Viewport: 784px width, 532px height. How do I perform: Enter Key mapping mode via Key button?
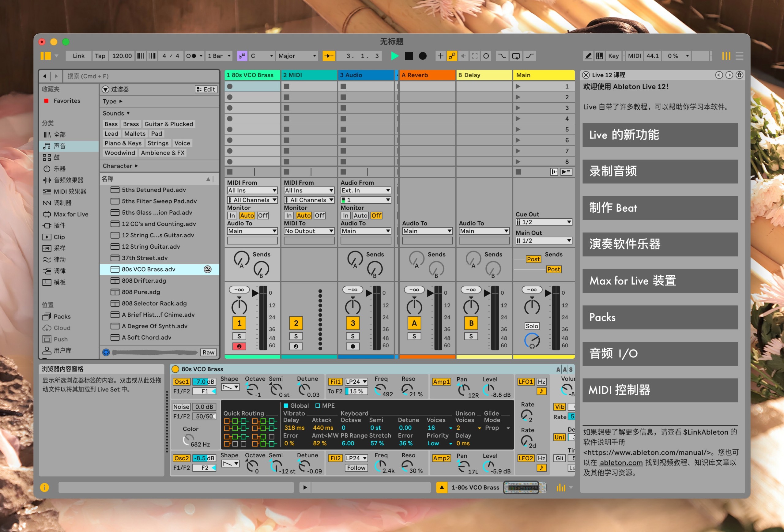(x=613, y=56)
